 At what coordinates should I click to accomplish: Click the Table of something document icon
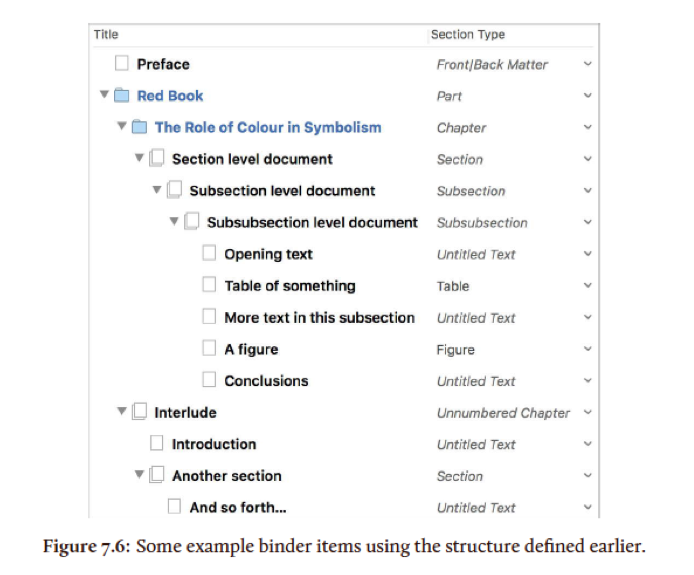209,286
